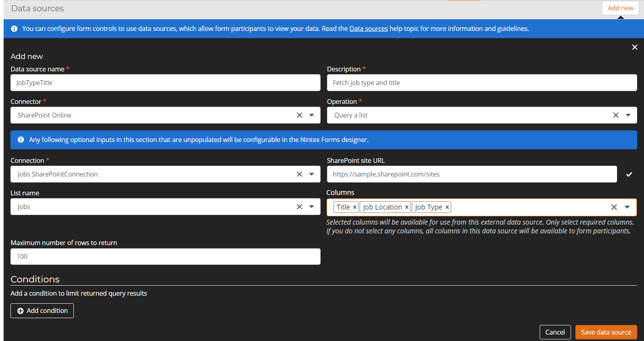Remove the Job Location column tag
This screenshot has height=341, width=644.
coord(406,207)
